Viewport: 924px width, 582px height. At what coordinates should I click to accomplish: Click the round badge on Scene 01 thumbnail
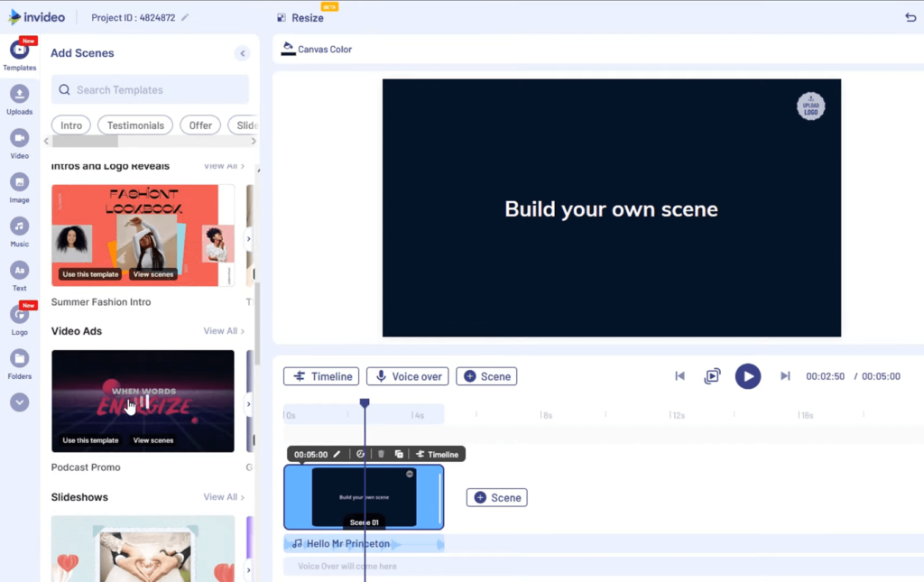point(410,474)
